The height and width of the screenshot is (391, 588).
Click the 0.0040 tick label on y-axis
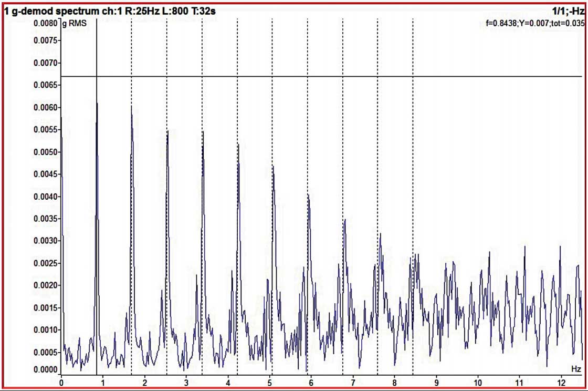(44, 197)
